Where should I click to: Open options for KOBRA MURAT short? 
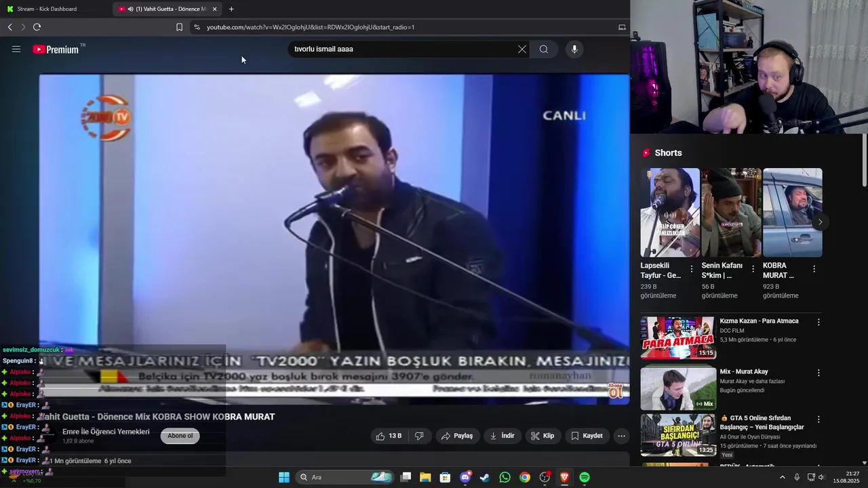click(x=814, y=269)
